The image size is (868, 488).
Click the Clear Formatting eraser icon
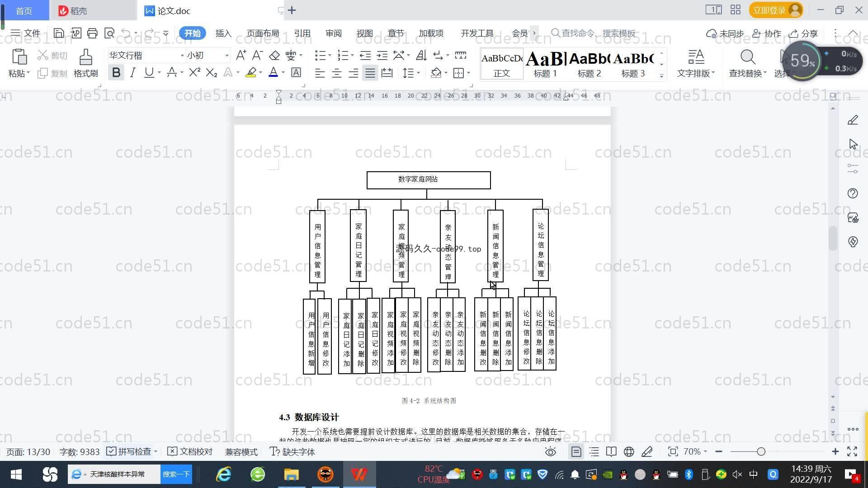[x=274, y=55]
